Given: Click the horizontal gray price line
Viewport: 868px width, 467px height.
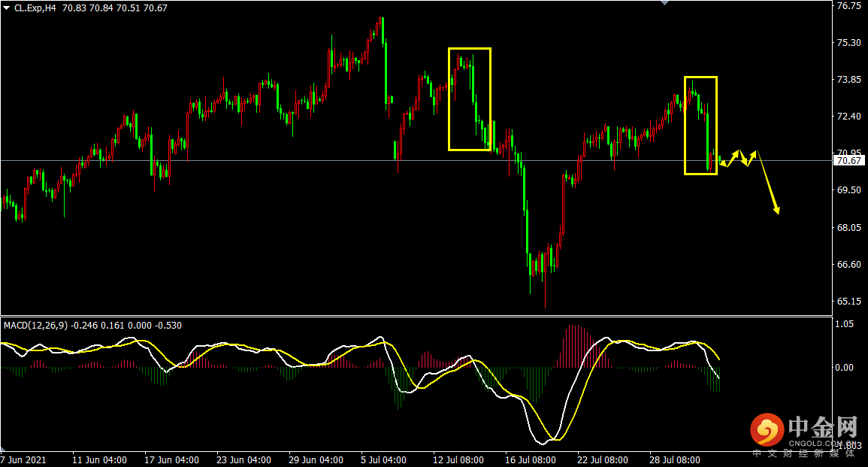Looking at the screenshot, I should [x=416, y=161].
